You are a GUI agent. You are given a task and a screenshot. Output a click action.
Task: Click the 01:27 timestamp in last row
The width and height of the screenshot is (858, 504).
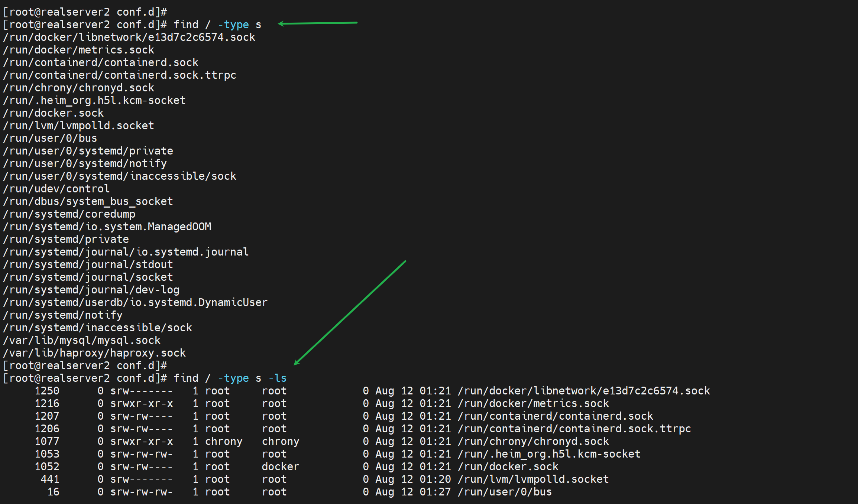435,492
